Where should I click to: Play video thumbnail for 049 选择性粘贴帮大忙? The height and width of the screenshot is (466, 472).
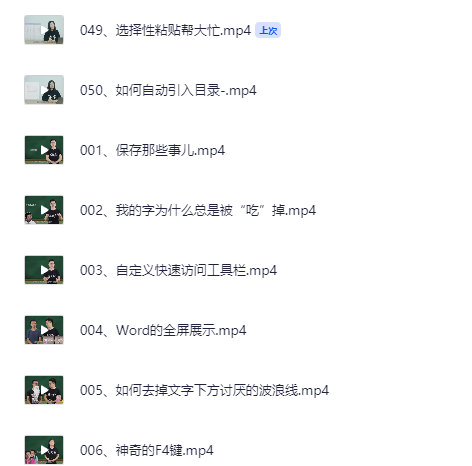(44, 30)
